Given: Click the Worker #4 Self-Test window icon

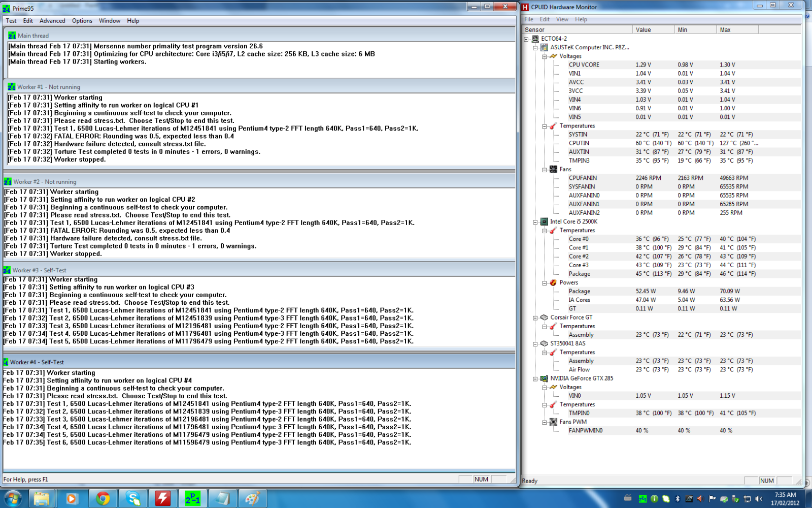Looking at the screenshot, I should click(x=6, y=362).
